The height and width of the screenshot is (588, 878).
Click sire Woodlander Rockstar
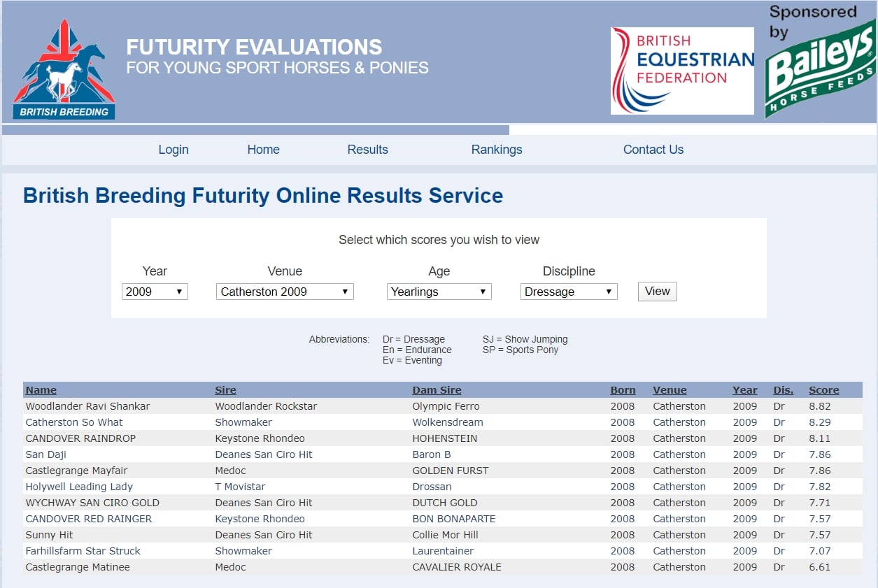[x=266, y=406]
